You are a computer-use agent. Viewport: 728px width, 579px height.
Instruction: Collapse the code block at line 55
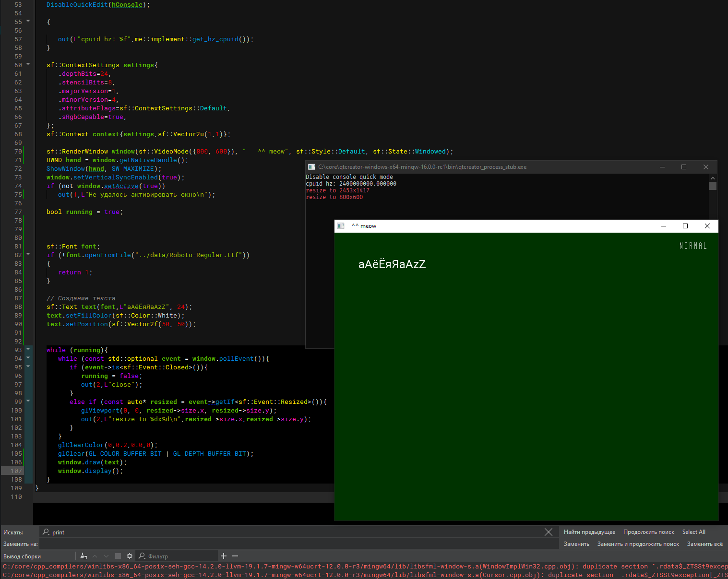tap(28, 21)
